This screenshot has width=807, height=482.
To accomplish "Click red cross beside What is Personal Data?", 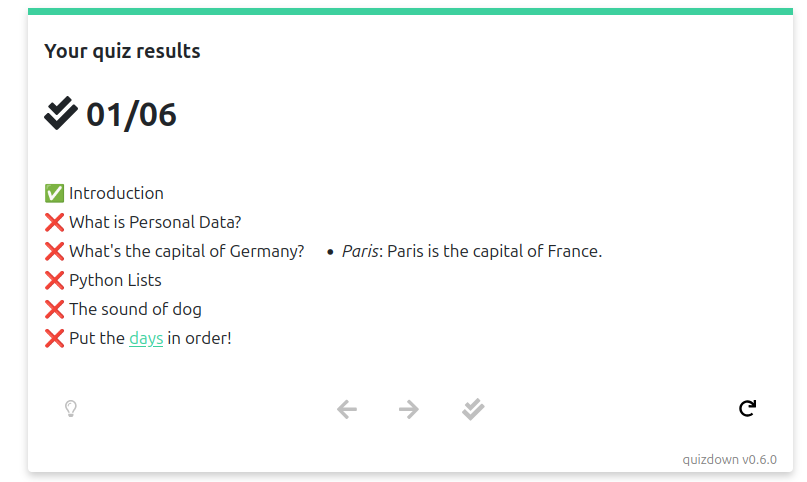I will [x=54, y=222].
